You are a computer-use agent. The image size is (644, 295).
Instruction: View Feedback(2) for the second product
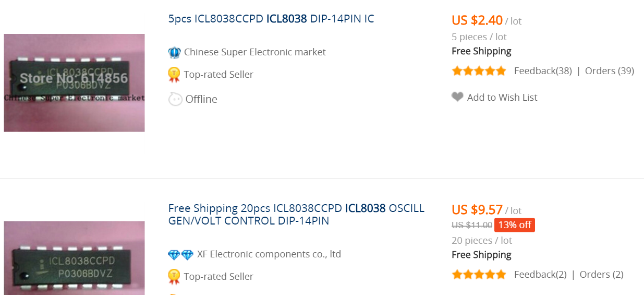tap(540, 275)
